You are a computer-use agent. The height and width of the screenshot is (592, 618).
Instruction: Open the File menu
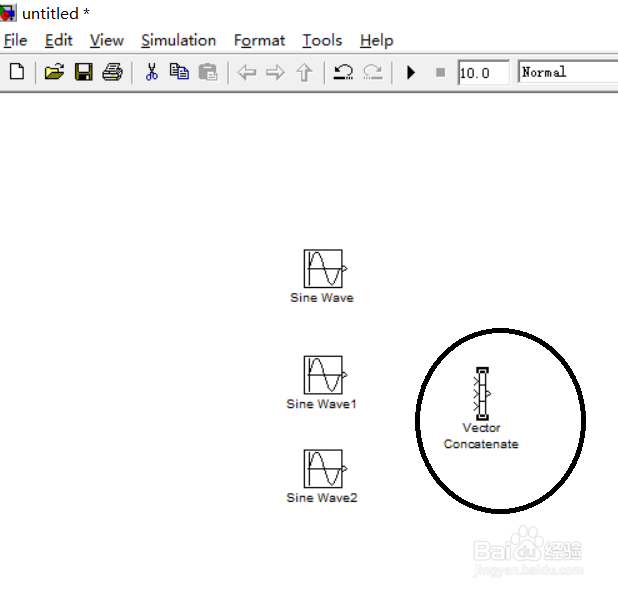click(16, 41)
